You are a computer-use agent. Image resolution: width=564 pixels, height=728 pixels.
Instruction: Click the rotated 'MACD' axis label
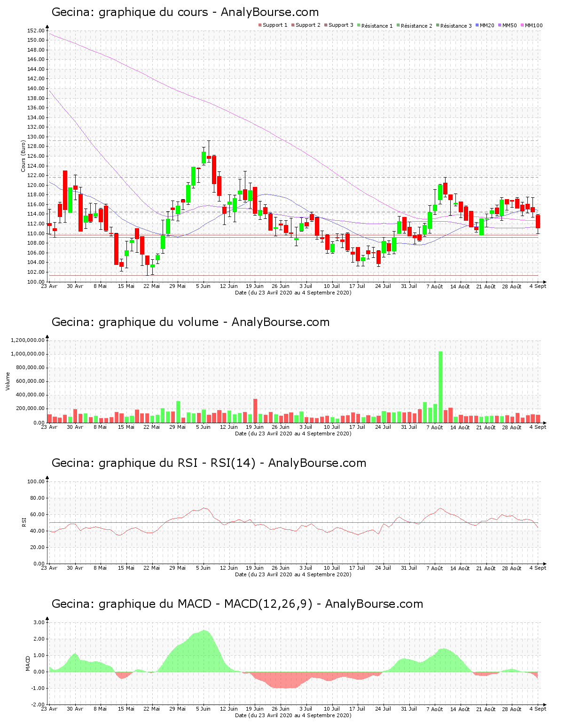tap(28, 663)
